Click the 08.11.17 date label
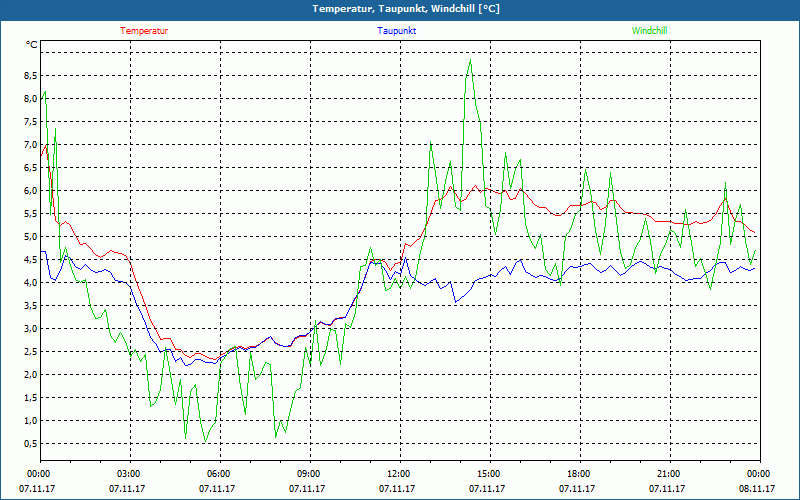800x500 pixels. click(757, 488)
